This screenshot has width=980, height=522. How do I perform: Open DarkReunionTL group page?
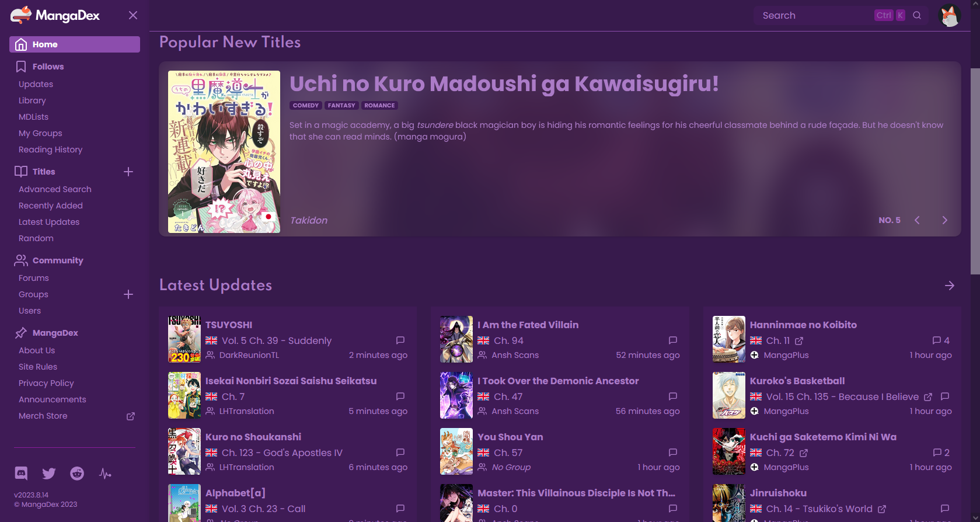click(249, 355)
